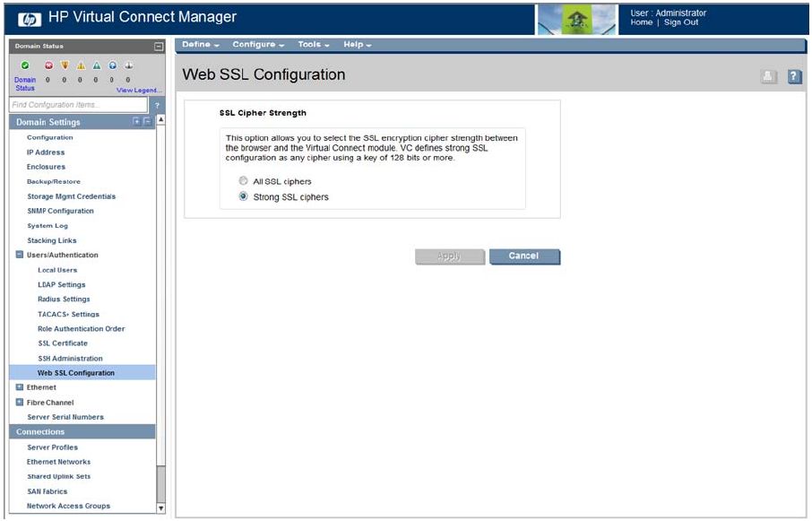Click the Connections section header
The width and height of the screenshot is (812, 521).
tap(82, 432)
